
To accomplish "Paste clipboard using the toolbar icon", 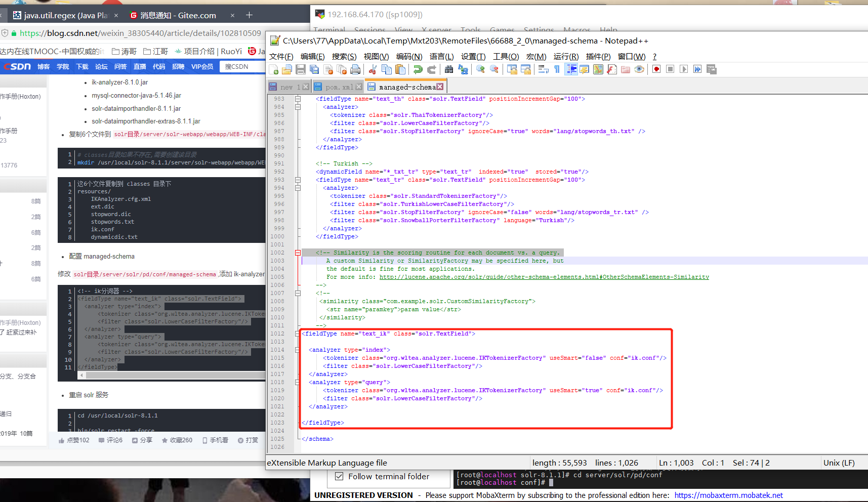I will (400, 69).
